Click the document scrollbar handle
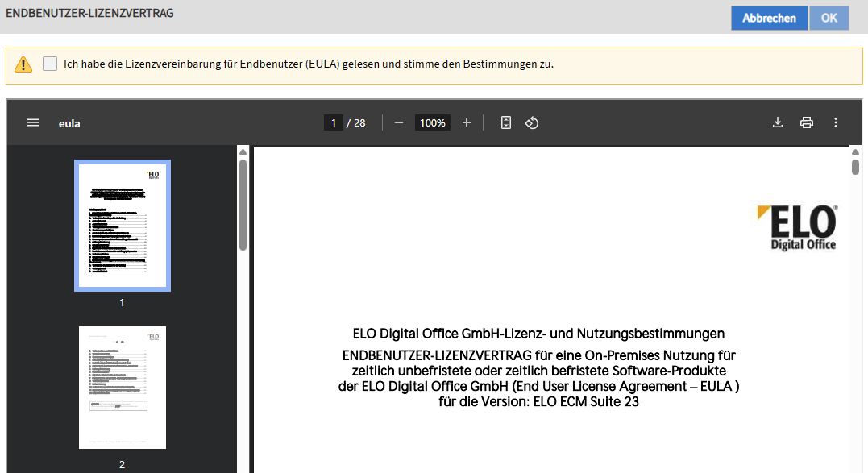This screenshot has height=473, width=868. click(855, 167)
